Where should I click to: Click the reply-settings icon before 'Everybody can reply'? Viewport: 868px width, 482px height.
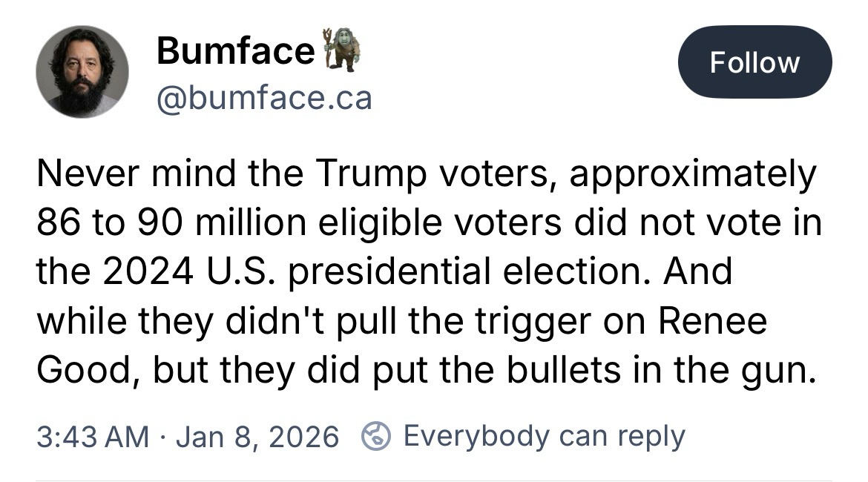click(x=376, y=436)
